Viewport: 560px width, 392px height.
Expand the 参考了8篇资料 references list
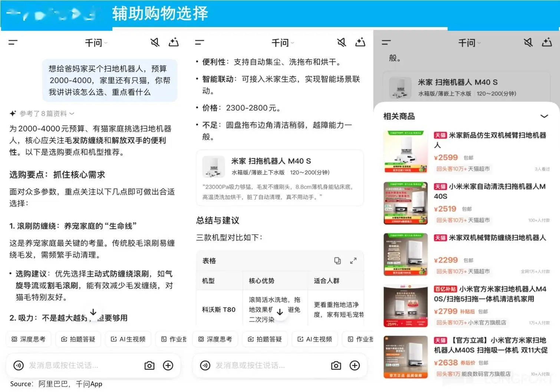point(42,113)
